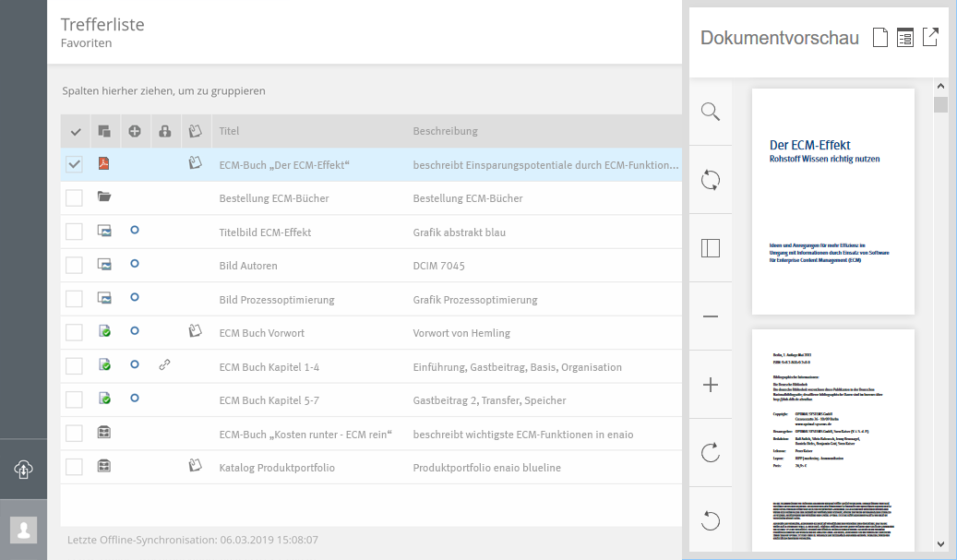Open the user profile icon in sidebar
957x560 pixels.
[x=24, y=529]
